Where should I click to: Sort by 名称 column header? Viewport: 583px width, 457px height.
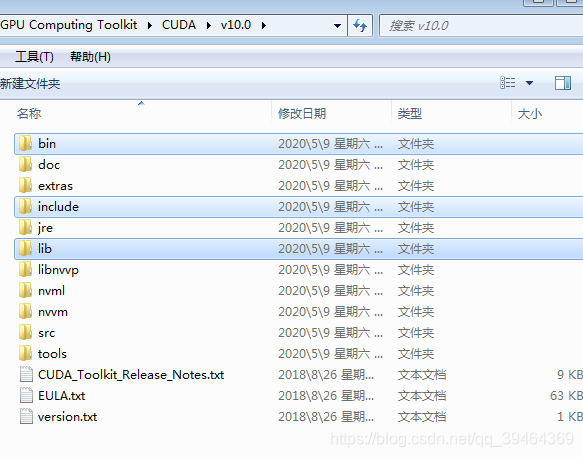pos(142,113)
